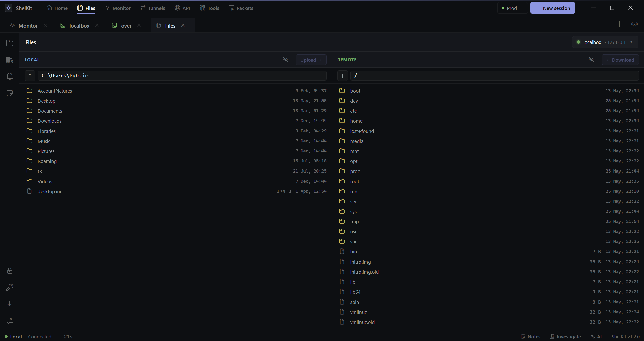The width and height of the screenshot is (644, 341).
Task: Select the Roaming local folder
Action: pos(176,161)
